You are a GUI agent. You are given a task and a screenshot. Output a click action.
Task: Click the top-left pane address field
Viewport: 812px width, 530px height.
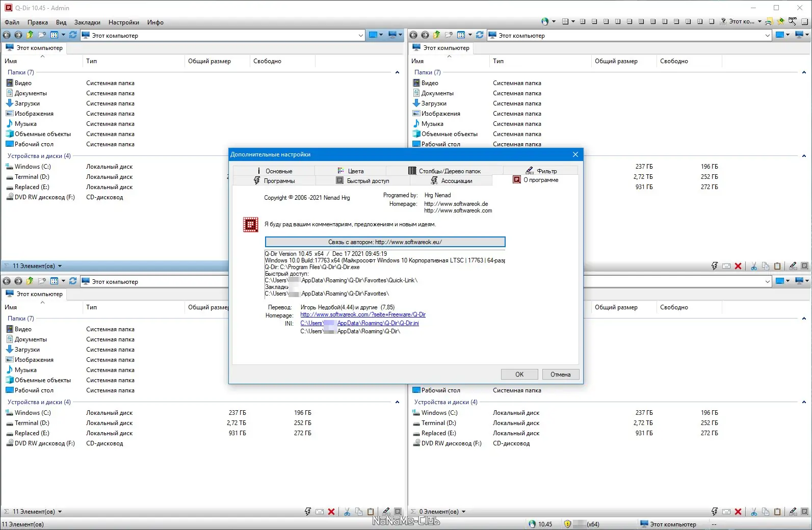click(x=223, y=35)
